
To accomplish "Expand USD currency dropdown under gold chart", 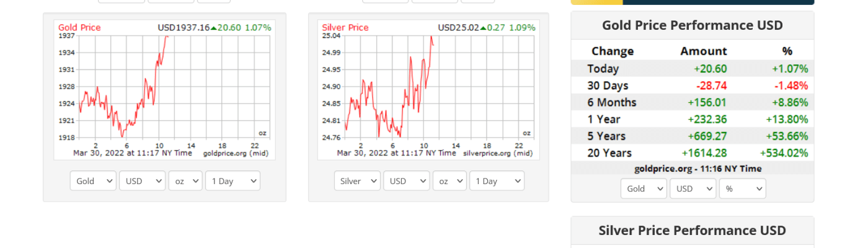I will click(x=142, y=181).
